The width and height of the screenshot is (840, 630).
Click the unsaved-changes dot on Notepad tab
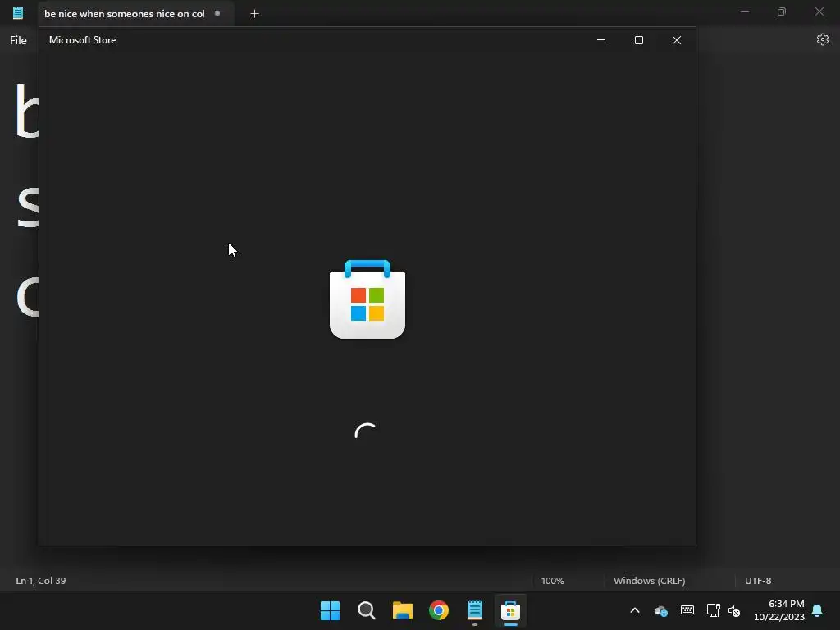[x=217, y=13]
